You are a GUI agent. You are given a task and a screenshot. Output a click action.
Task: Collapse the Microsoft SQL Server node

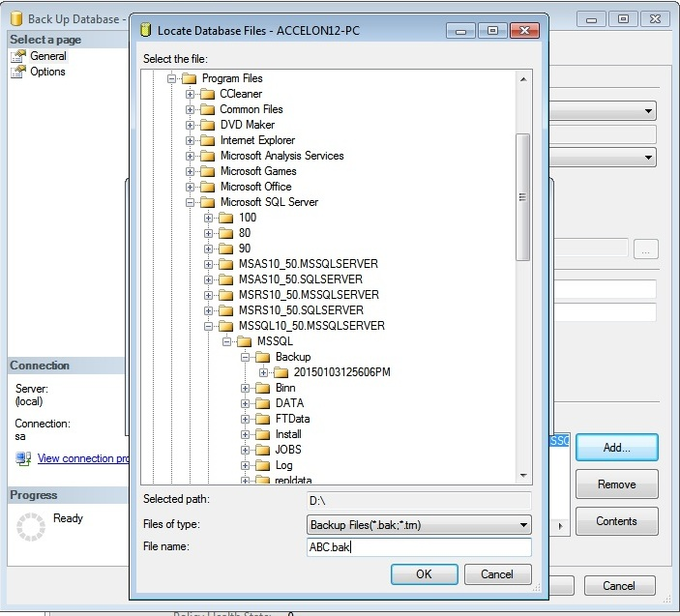pos(190,202)
